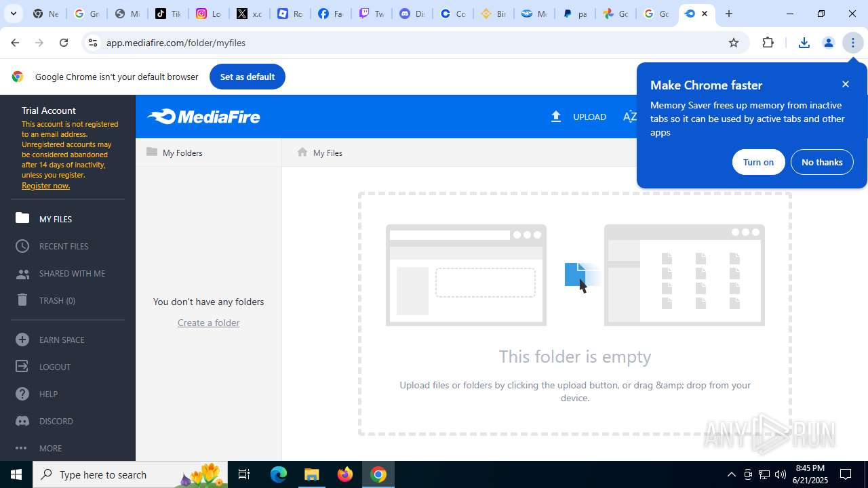The height and width of the screenshot is (488, 868).
Task: Open the Chrome profile icon
Action: (x=828, y=43)
